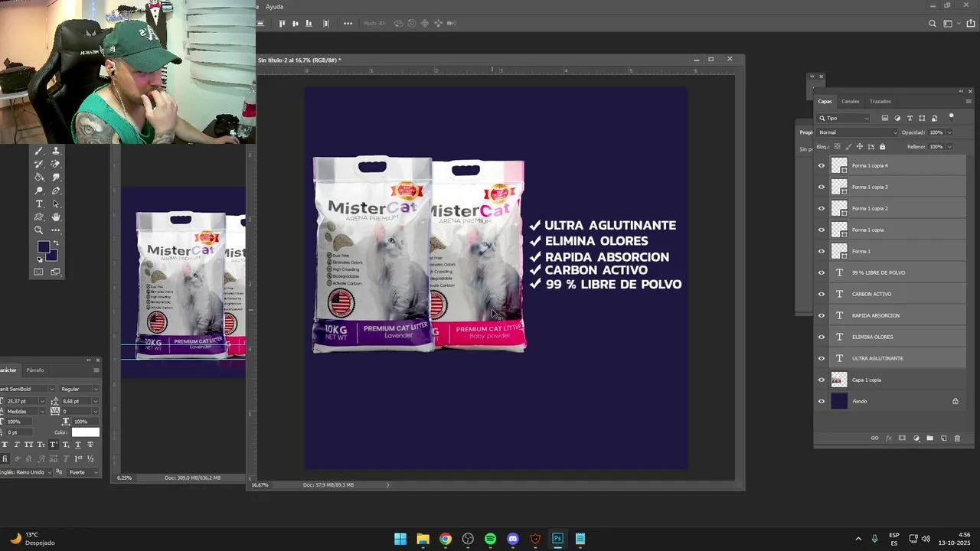Open the Normal blend mode dropdown
The height and width of the screenshot is (551, 980).
coord(857,132)
